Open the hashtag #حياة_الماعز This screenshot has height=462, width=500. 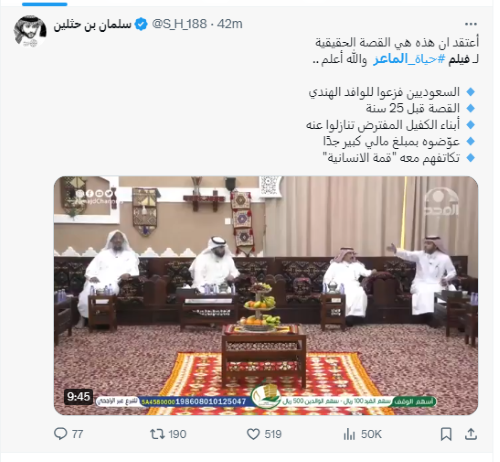click(x=409, y=59)
